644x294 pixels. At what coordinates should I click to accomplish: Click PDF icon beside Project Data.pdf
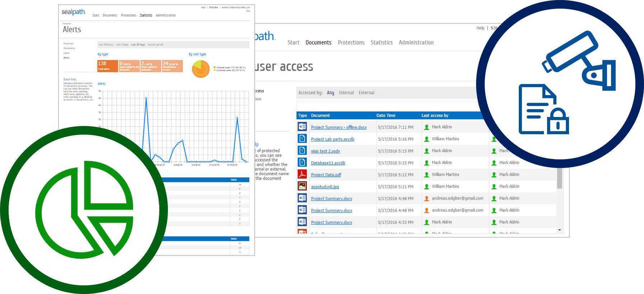(302, 174)
